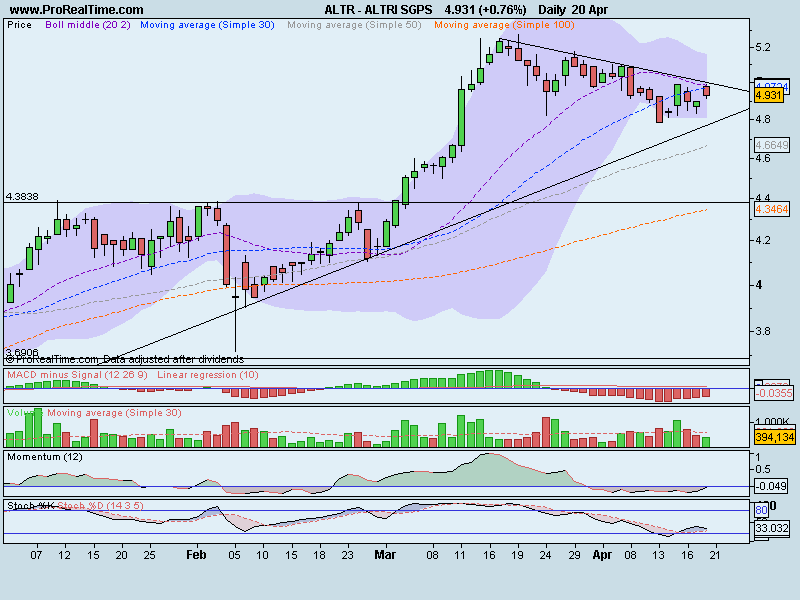The image size is (800, 600).
Task: Click the Stoch %D (14 3 5) label
Action: 100,506
